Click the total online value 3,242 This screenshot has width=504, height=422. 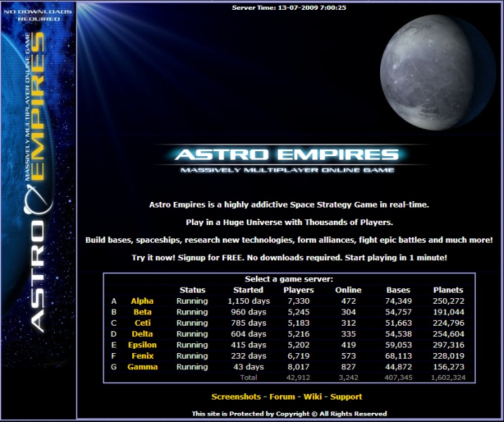click(349, 377)
